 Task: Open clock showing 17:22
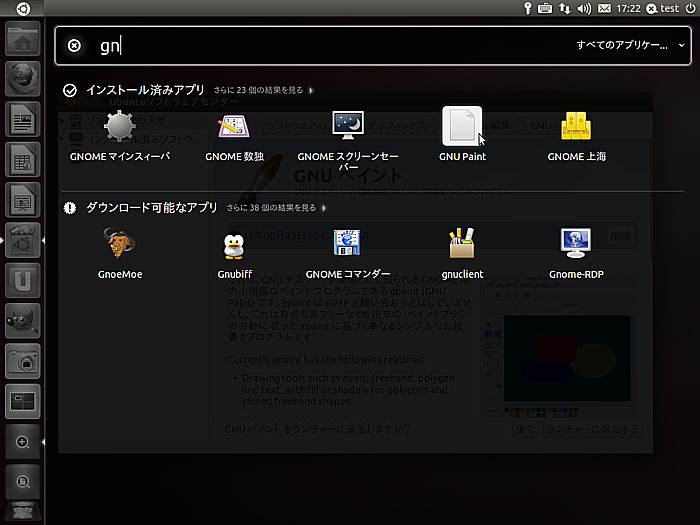tap(628, 8)
